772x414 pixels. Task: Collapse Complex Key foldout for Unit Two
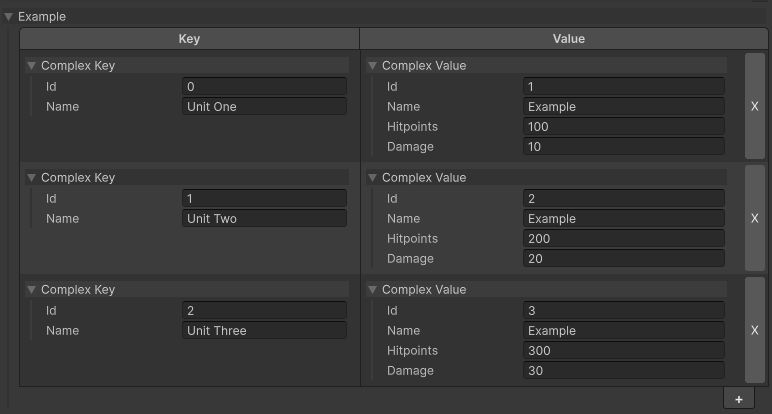point(32,178)
